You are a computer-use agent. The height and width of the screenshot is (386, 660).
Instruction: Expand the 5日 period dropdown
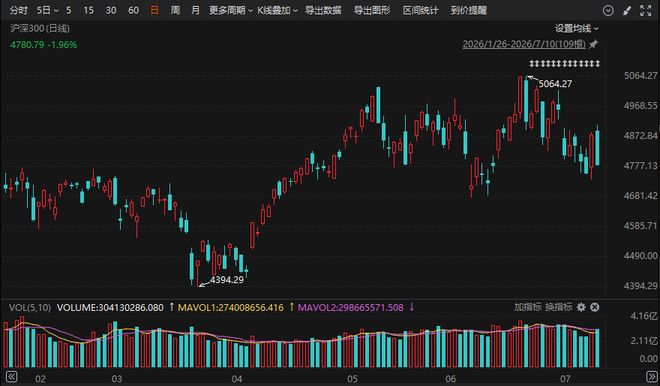47,11
